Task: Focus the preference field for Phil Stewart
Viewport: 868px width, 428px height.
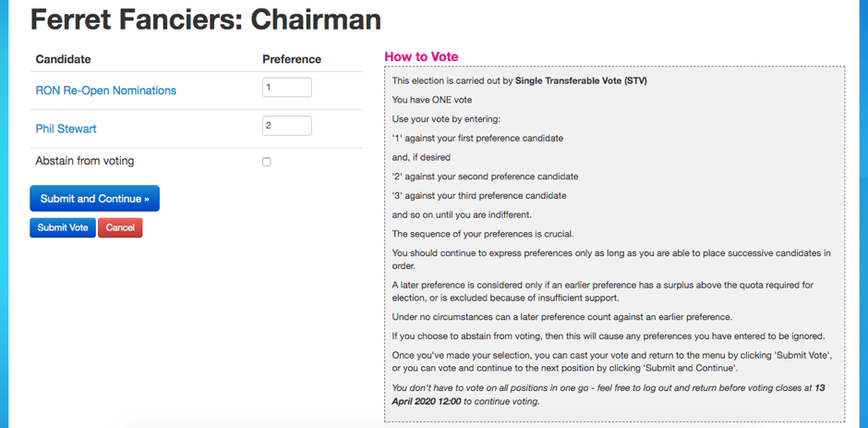Action: coord(286,126)
